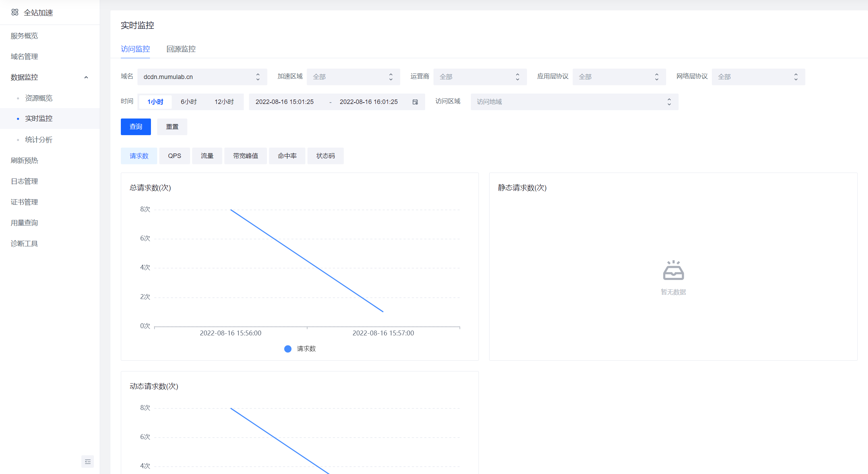868x474 pixels.
Task: Click the start time 2022-08-16 15:01:25 field
Action: 285,102
